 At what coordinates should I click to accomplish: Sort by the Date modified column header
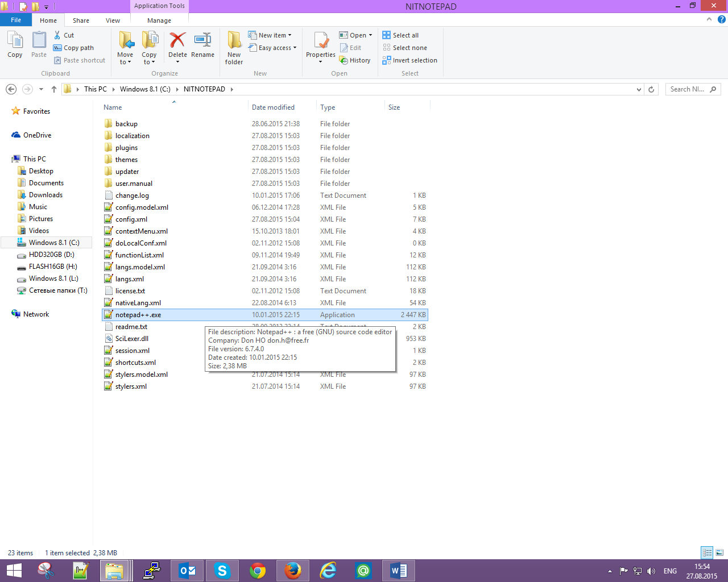point(273,107)
